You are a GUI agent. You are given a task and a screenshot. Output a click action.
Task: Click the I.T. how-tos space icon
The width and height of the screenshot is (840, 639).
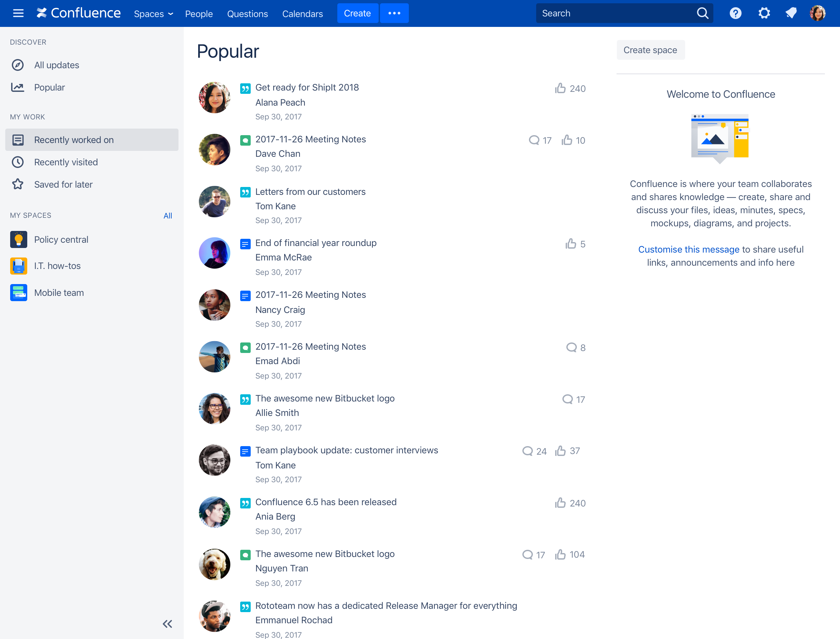click(19, 266)
